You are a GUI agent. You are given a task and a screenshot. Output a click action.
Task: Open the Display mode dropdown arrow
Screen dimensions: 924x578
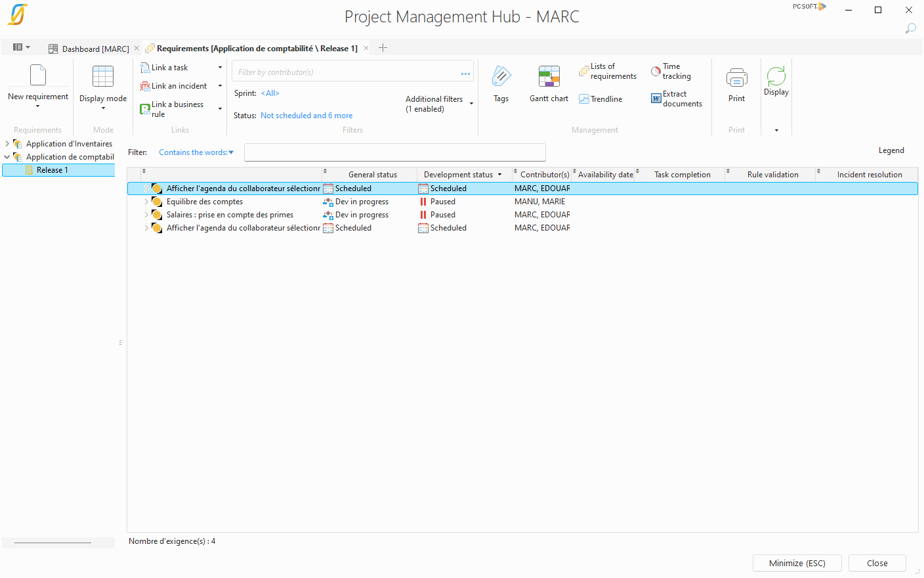click(103, 108)
